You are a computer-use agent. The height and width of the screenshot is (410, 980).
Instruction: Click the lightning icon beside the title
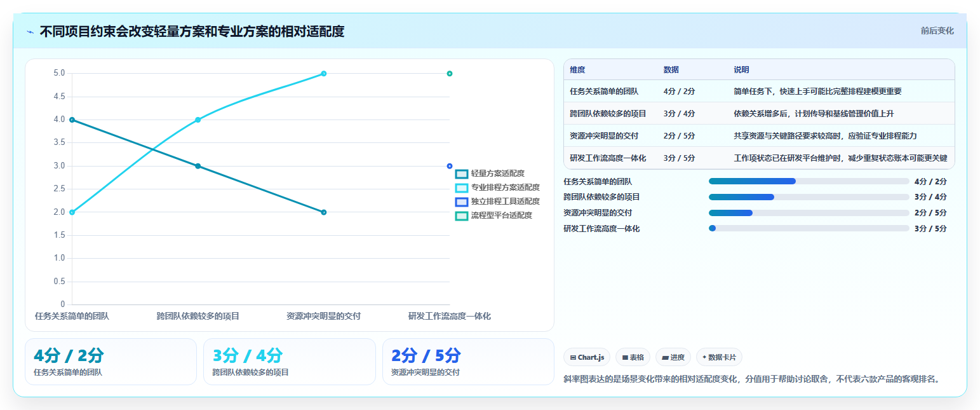click(x=30, y=31)
